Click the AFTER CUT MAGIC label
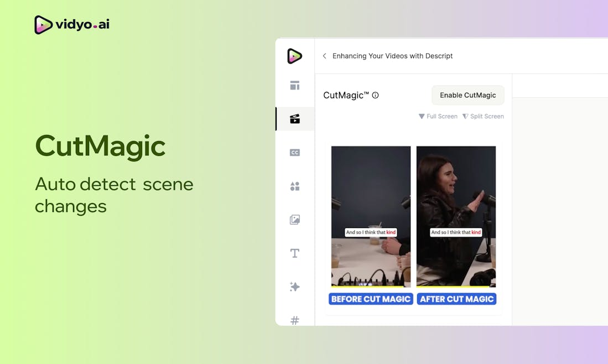This screenshot has width=608, height=364. pos(456,299)
